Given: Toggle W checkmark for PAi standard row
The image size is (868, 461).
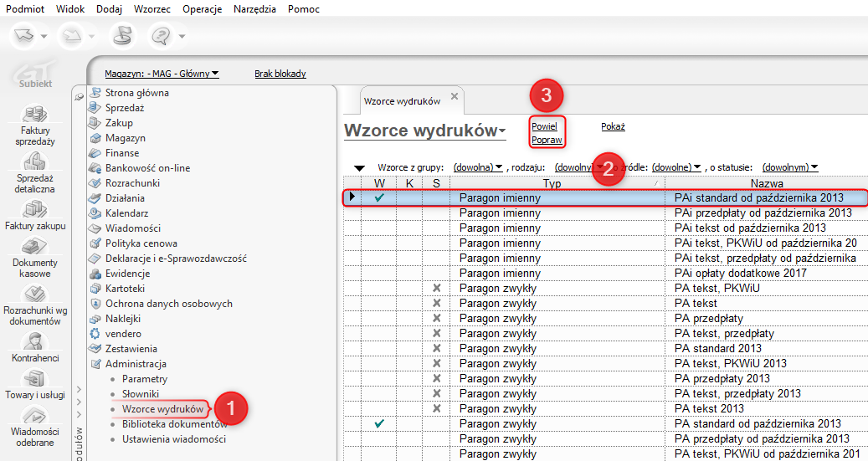Looking at the screenshot, I should click(378, 198).
